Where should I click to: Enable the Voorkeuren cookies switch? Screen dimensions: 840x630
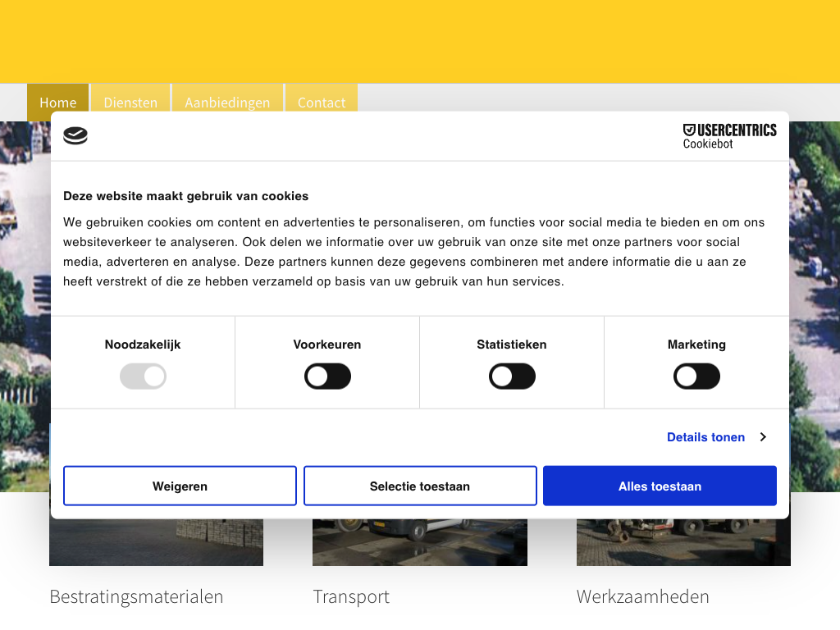point(327,377)
